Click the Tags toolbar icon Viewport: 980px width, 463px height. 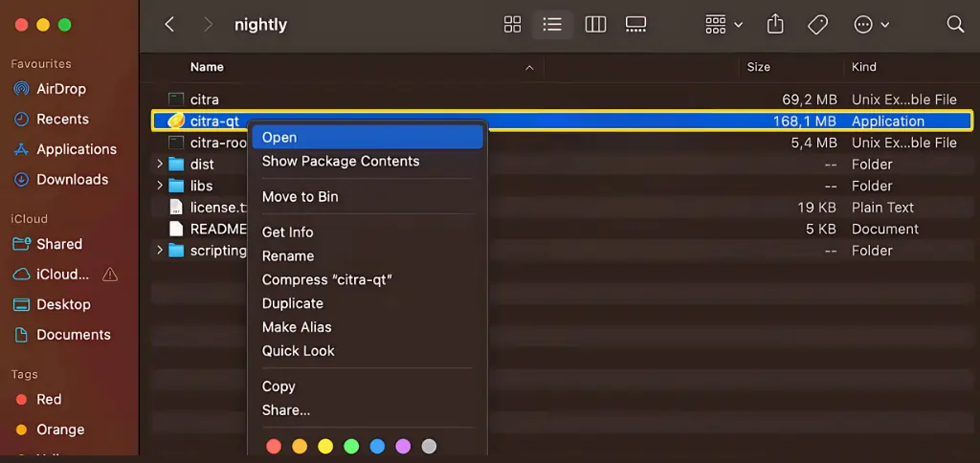tap(817, 25)
